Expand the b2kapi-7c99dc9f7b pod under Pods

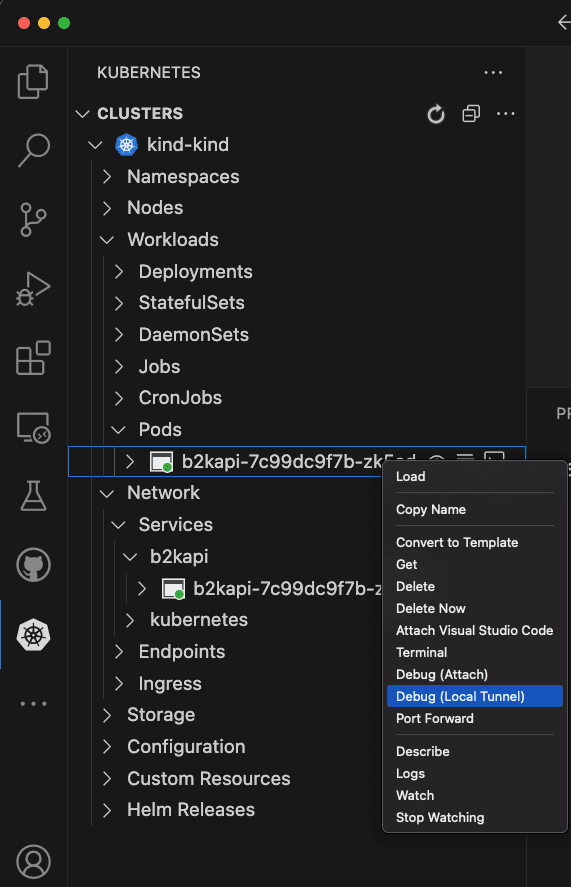tap(130, 462)
